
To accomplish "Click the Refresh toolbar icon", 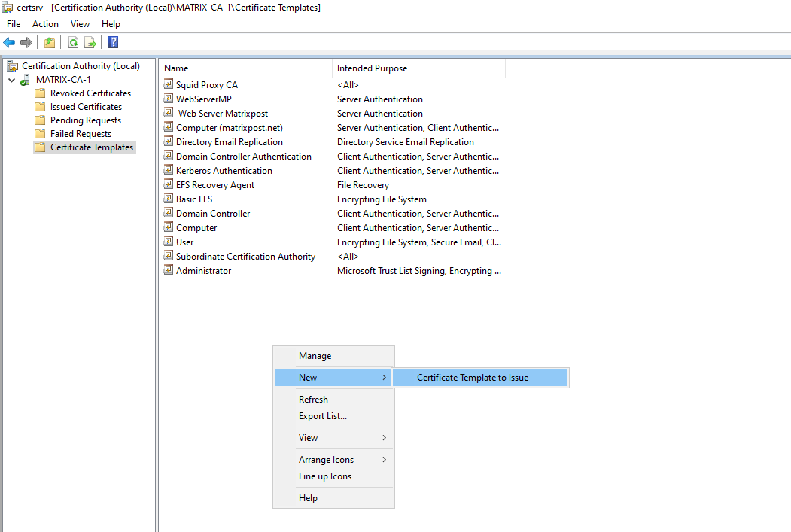I will tap(73, 42).
